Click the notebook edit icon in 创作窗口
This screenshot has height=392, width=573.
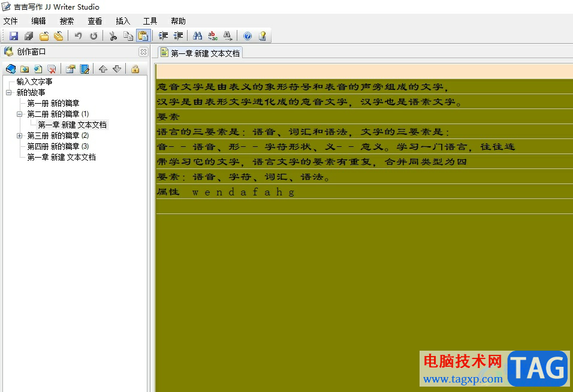(x=85, y=69)
